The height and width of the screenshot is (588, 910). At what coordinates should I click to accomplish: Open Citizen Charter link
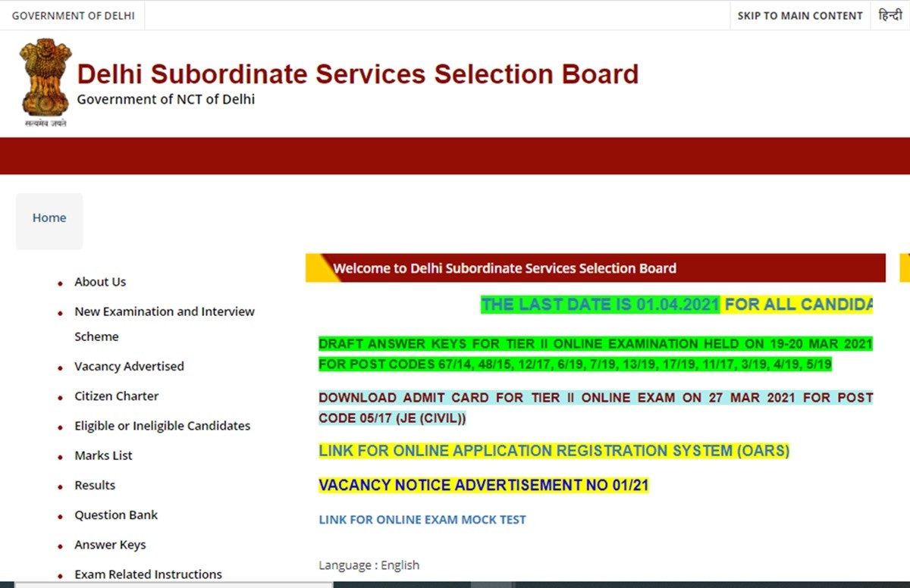116,396
